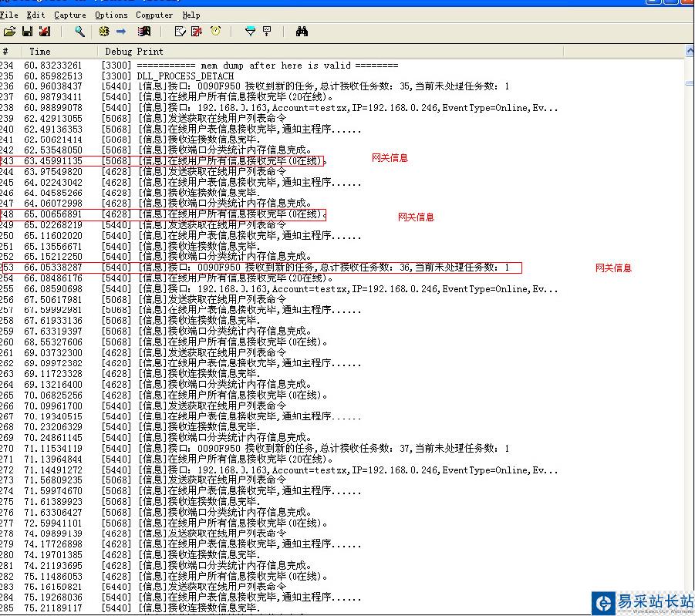
Task: Click the Log to File toolbar icon
Action: 44,32
